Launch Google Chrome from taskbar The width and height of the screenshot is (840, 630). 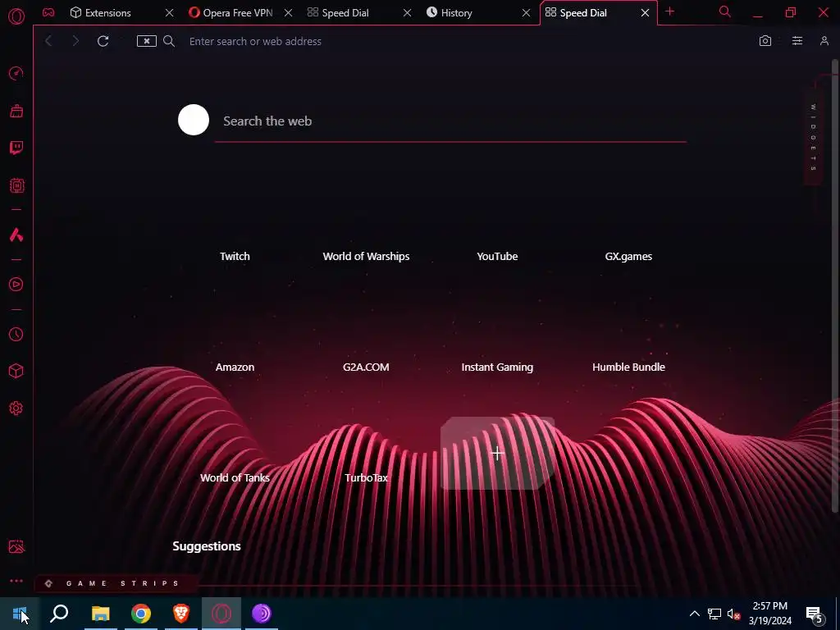click(141, 614)
